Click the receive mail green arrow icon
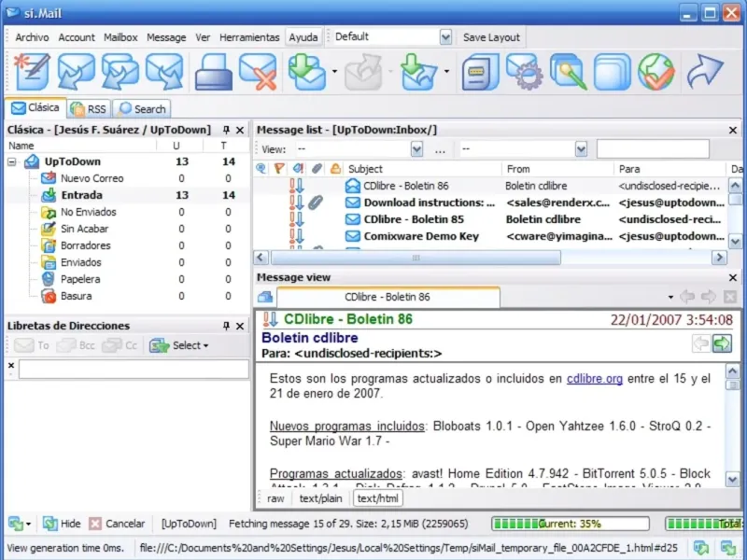Screen dimensions: 747x560 coord(306,73)
